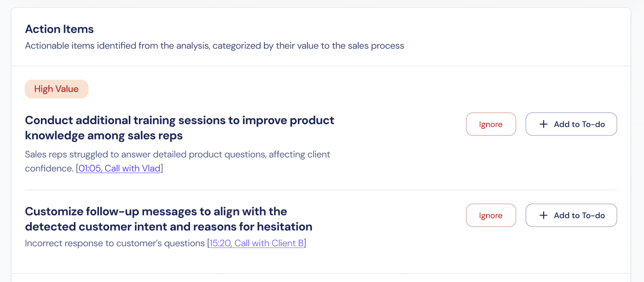The image size is (644, 282).
Task: Click the Action Items heading
Action: (x=59, y=29)
